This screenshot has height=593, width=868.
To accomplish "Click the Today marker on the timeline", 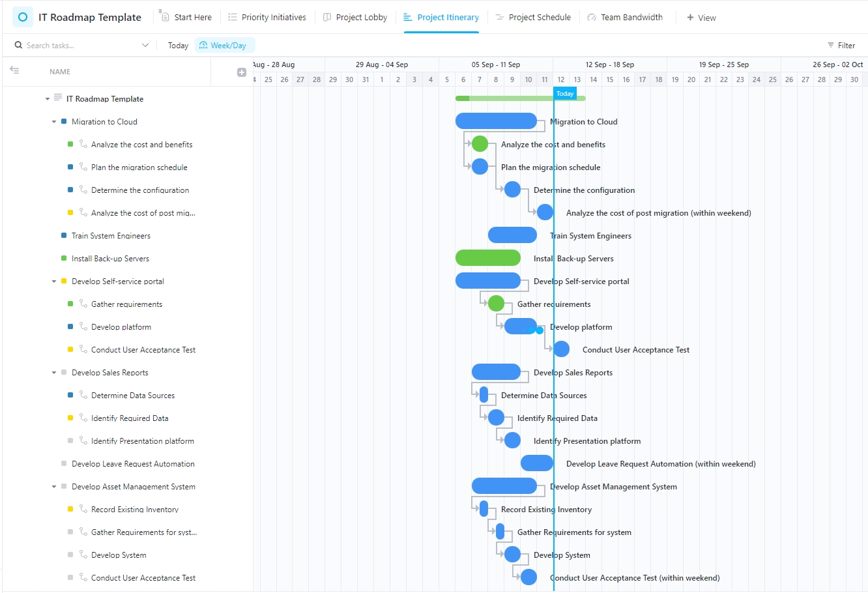I will point(564,93).
